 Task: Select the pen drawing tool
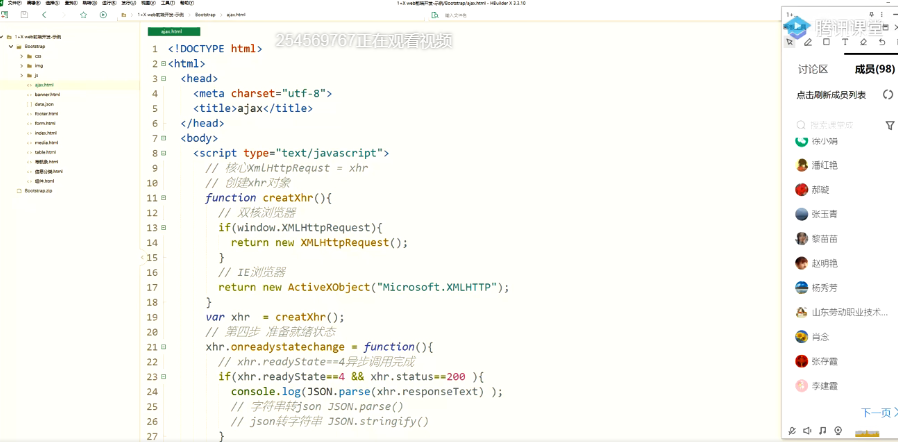tap(808, 42)
